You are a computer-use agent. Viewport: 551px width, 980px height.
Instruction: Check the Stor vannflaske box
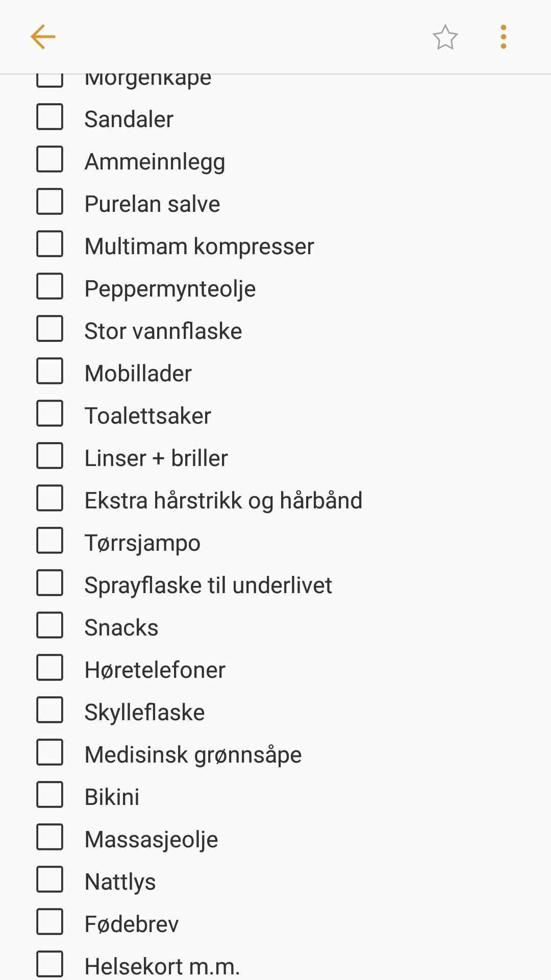50,329
